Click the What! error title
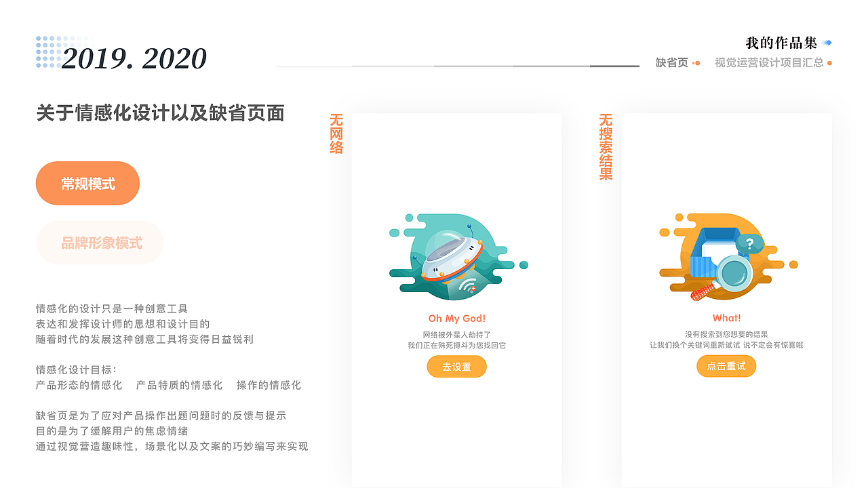Image resolution: width=868 pixels, height=488 pixels. tap(726, 318)
